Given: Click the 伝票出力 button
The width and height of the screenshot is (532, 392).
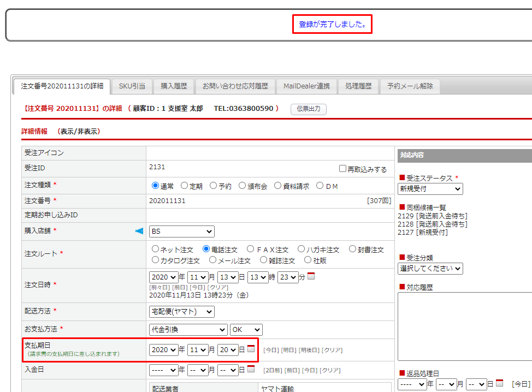Looking at the screenshot, I should click(x=308, y=109).
